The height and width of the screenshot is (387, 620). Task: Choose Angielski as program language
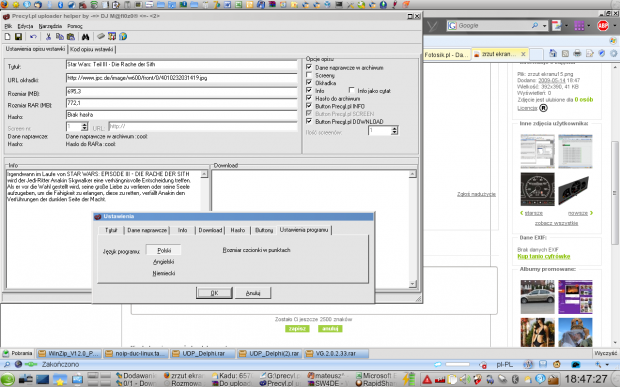[x=164, y=262]
